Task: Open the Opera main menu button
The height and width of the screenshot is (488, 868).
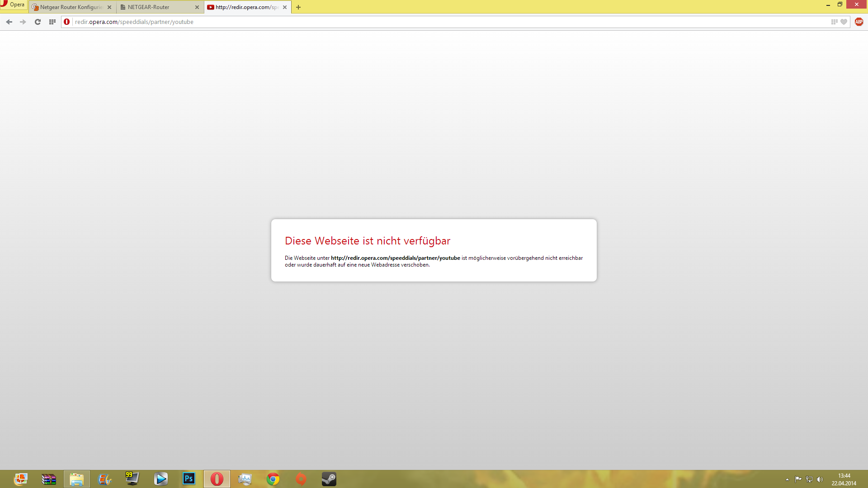Action: pyautogui.click(x=14, y=5)
